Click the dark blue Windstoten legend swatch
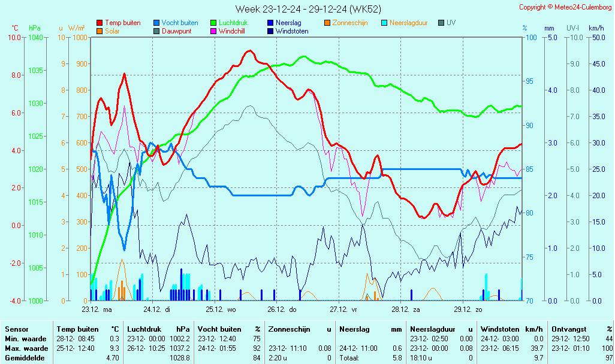 tap(270, 31)
